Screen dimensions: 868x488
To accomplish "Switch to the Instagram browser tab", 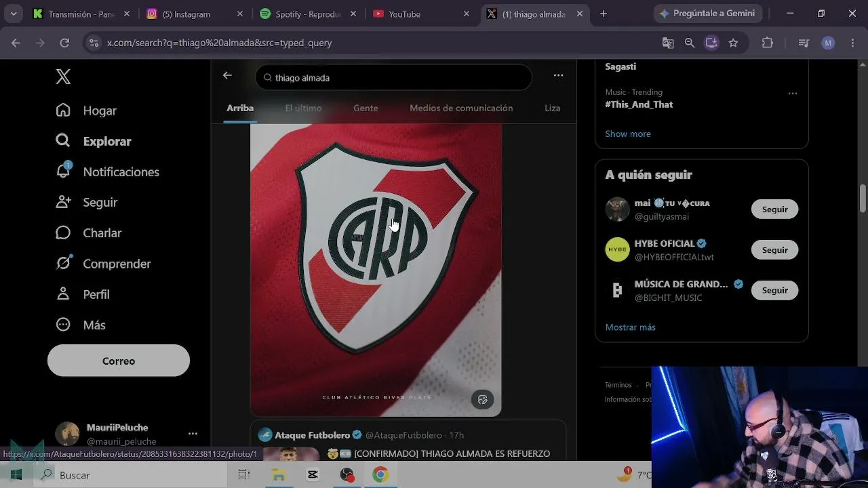I will coord(194,14).
